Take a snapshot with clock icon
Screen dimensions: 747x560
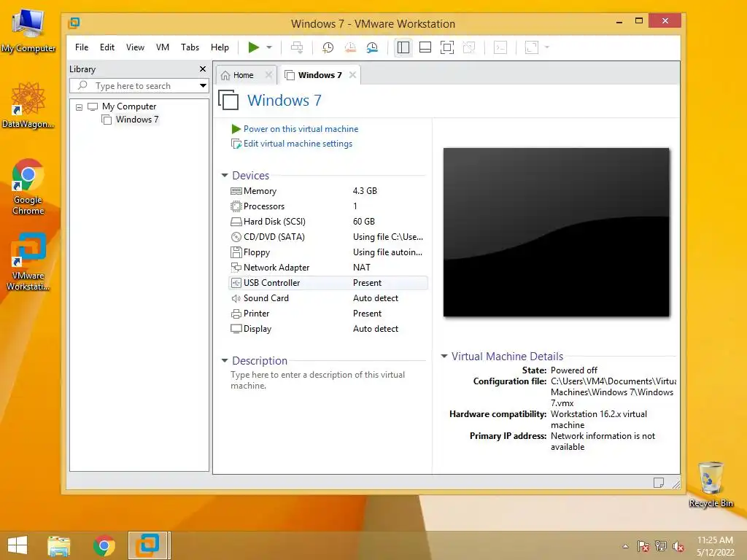(x=328, y=47)
